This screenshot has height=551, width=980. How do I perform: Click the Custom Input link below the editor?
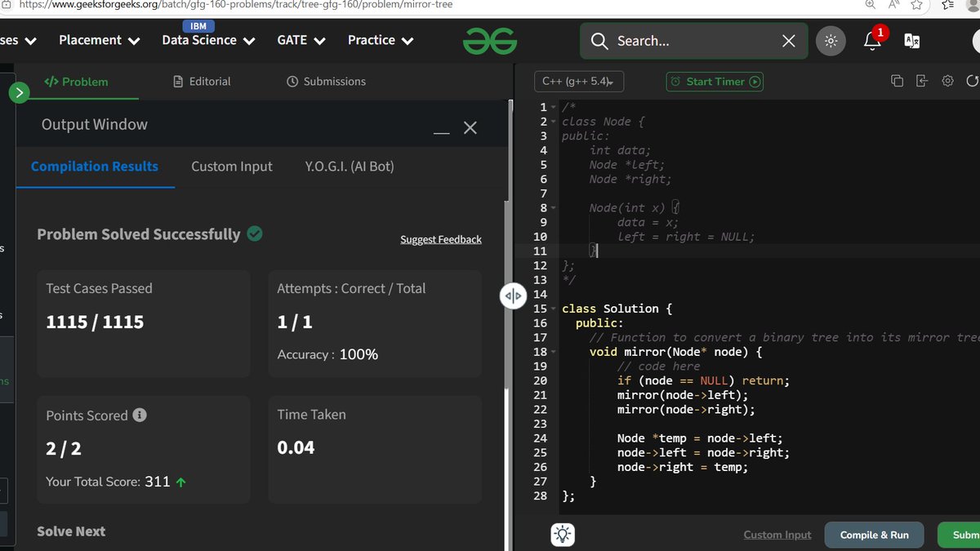[x=777, y=535]
